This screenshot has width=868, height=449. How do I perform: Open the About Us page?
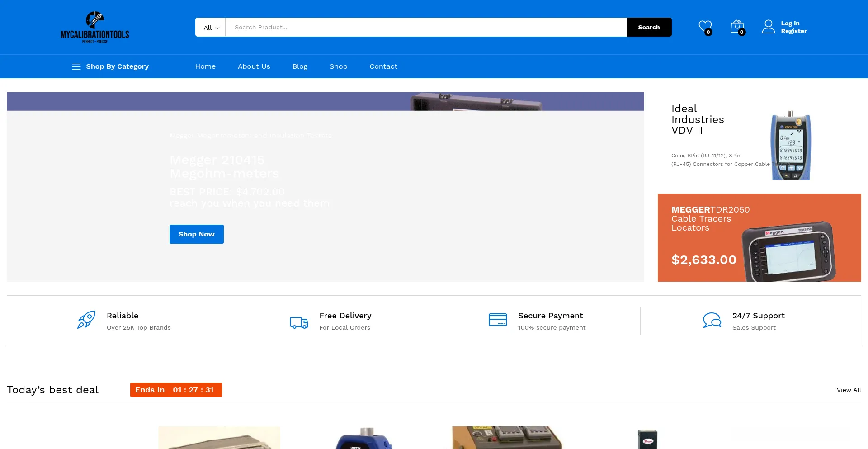pos(254,66)
